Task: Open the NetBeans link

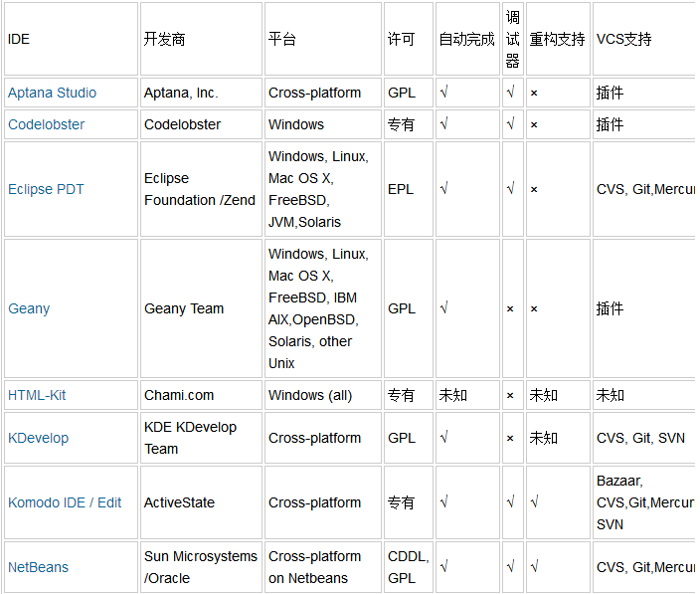Action: 38,567
